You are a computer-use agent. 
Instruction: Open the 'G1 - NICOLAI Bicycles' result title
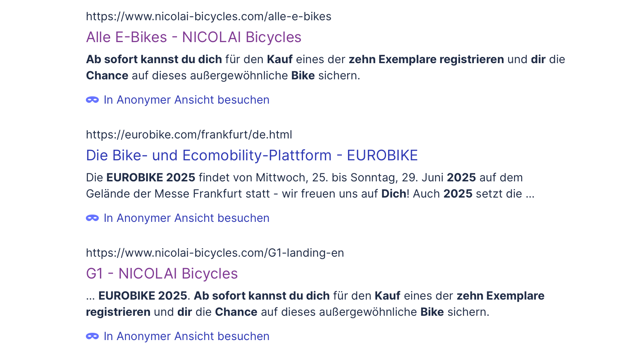coord(162,273)
